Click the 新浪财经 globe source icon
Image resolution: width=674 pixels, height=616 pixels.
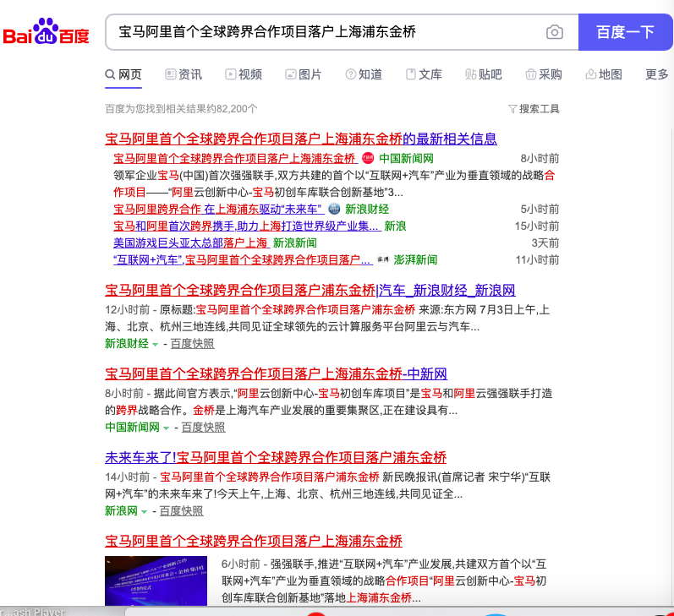click(x=334, y=210)
